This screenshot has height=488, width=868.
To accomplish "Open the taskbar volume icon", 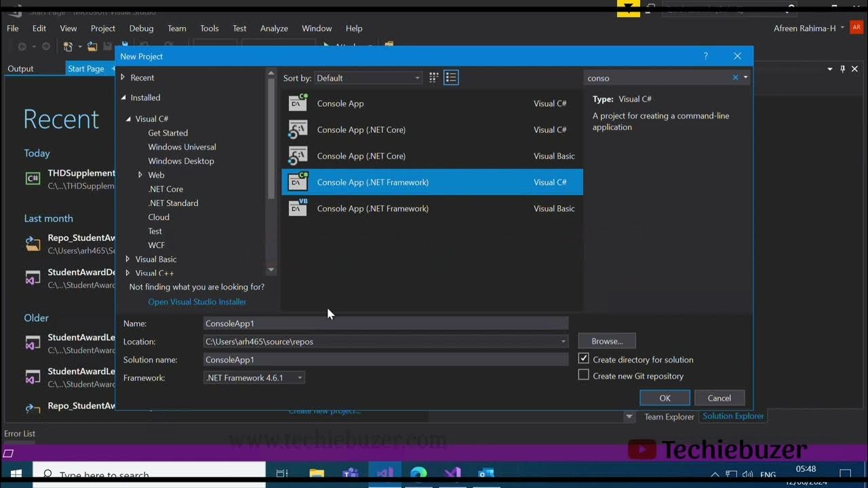I will click(749, 474).
